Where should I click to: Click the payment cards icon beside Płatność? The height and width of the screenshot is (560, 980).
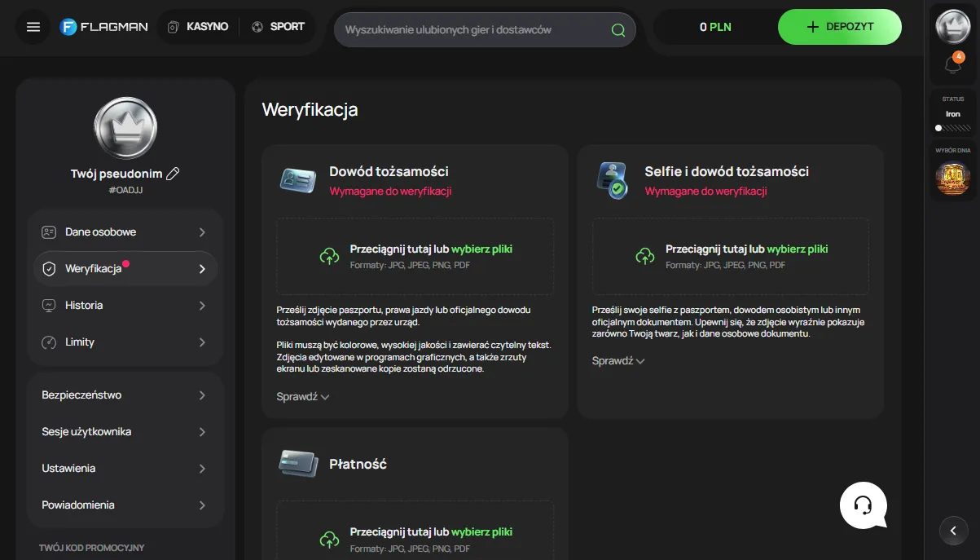297,464
